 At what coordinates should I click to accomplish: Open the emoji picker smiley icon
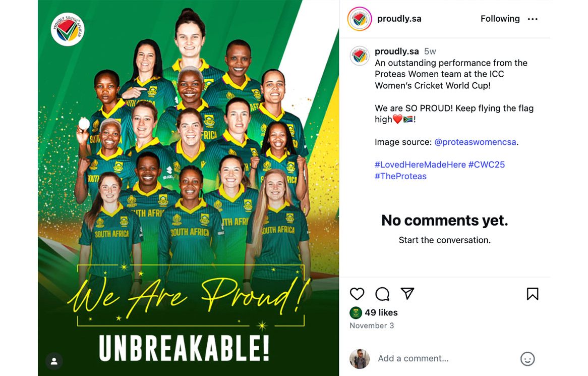click(527, 359)
